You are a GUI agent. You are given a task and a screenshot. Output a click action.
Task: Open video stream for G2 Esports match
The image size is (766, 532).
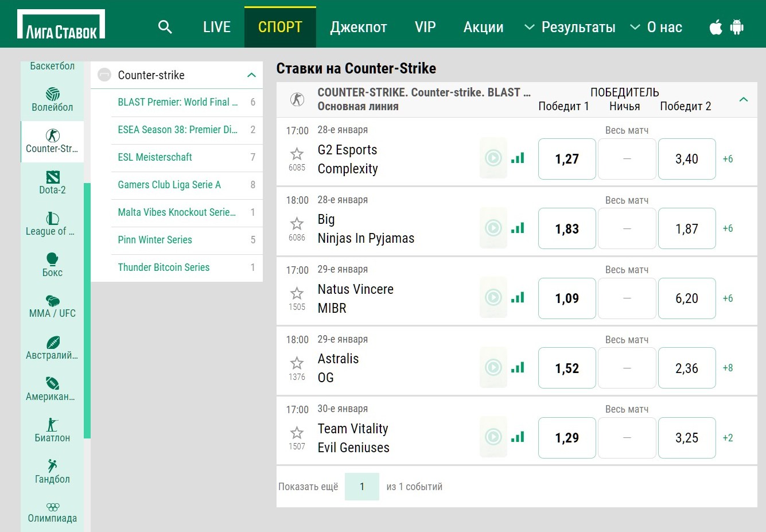pyautogui.click(x=493, y=158)
